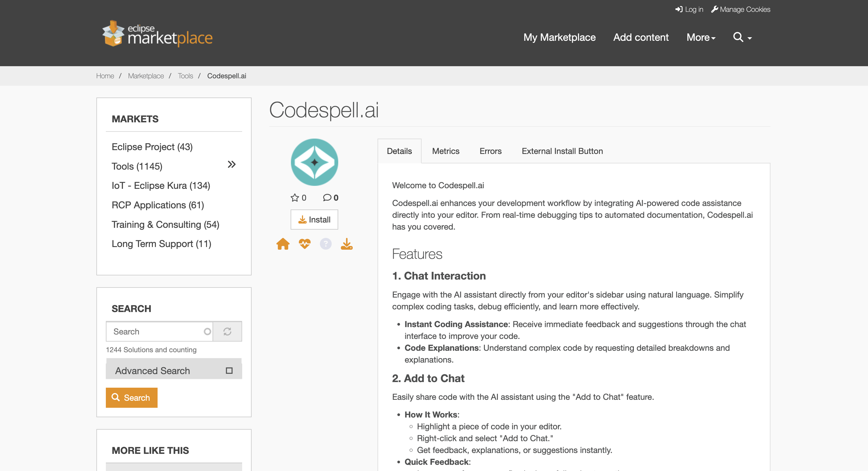Viewport: 868px width, 471px height.
Task: Click "1244 Solutions and counting" text
Action: click(x=151, y=350)
